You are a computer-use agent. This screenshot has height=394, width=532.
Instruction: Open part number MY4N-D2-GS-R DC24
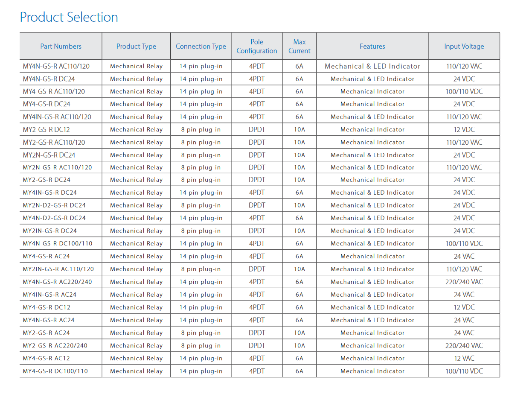(x=54, y=218)
